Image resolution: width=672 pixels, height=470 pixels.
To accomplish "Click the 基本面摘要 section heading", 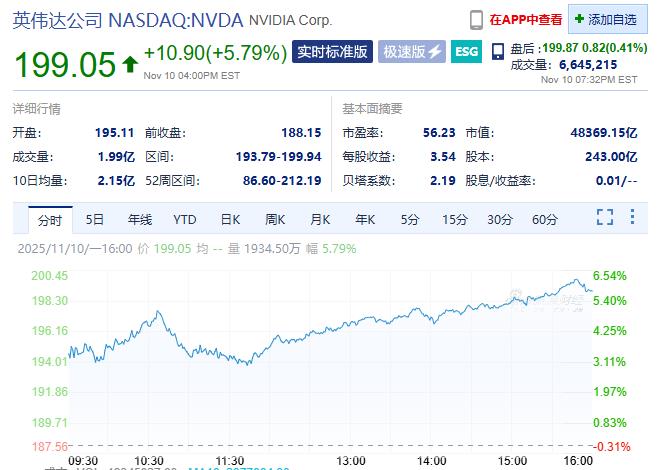I will pos(372,109).
